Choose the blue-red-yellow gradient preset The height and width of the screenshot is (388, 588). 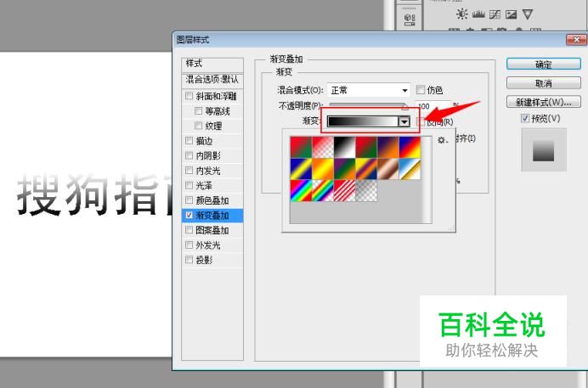(x=410, y=147)
